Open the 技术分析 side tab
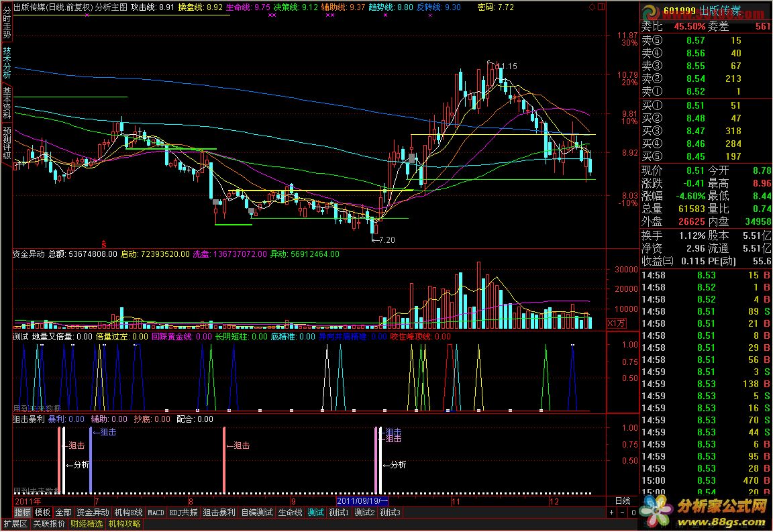773x532 pixels. [7, 62]
